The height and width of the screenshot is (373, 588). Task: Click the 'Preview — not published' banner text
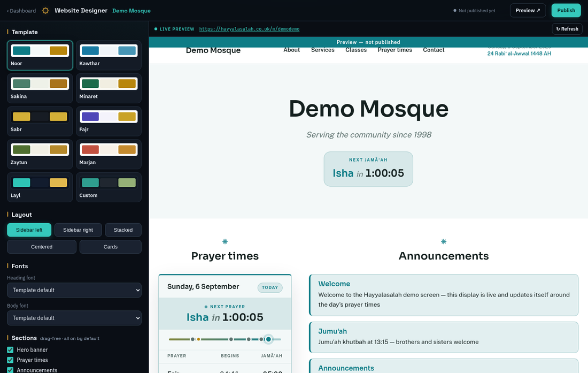[368, 42]
